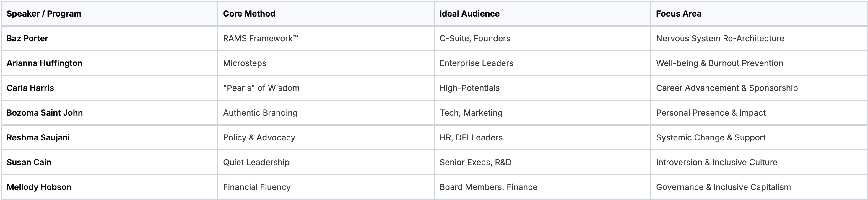Click the Financial Fluency cell
868x200 pixels.
[x=257, y=187]
